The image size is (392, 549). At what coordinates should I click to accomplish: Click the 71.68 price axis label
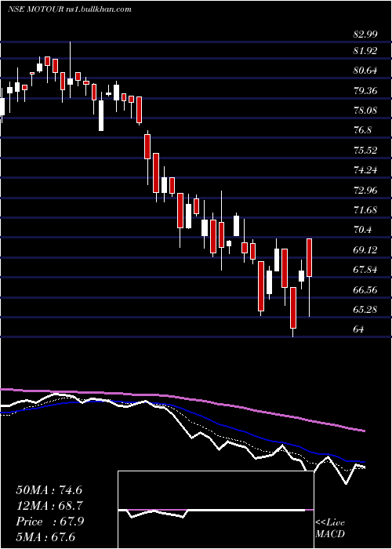[365, 210]
